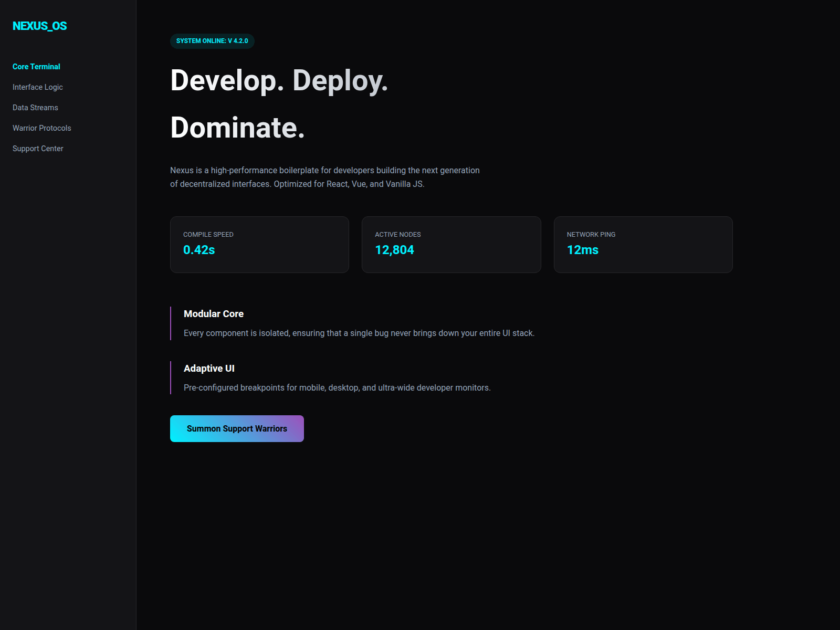Navigate to Support Center

pos(38,149)
